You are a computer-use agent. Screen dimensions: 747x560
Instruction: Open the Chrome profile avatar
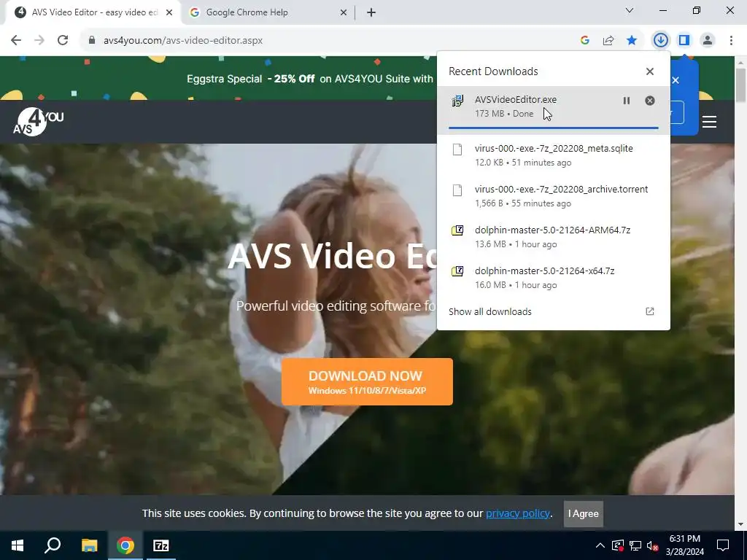708,41
